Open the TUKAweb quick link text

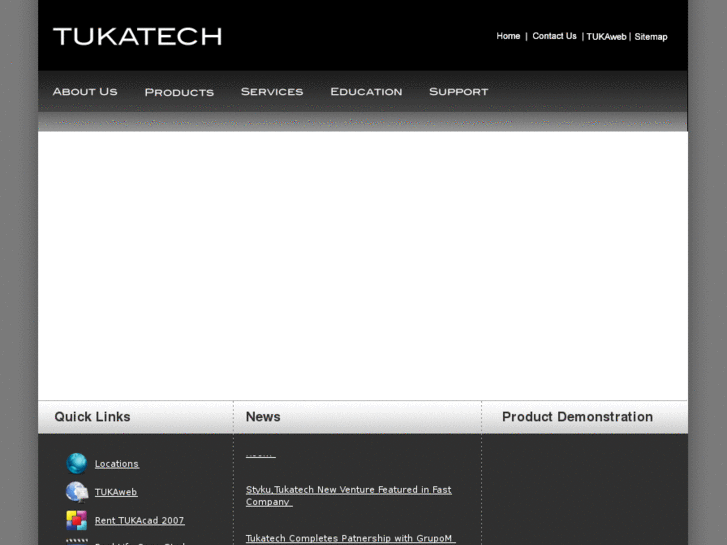[116, 492]
